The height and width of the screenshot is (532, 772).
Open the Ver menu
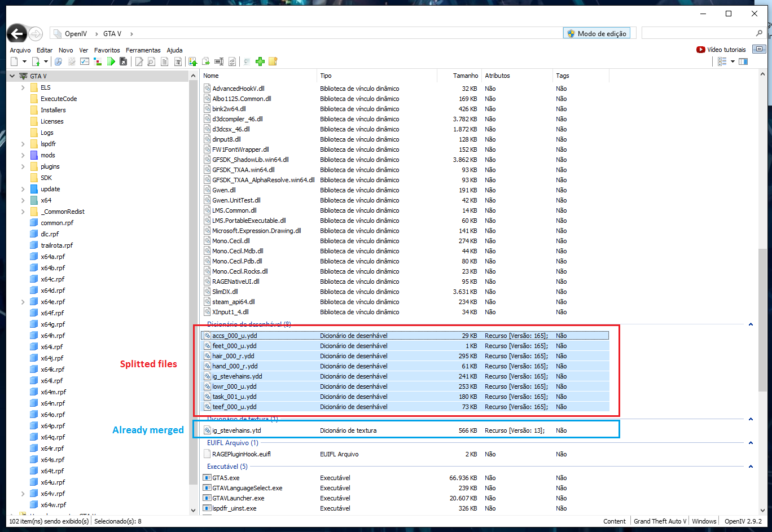[84, 50]
